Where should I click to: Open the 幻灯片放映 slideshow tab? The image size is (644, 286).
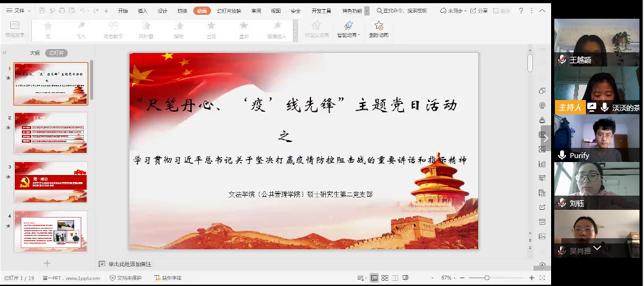click(x=228, y=11)
